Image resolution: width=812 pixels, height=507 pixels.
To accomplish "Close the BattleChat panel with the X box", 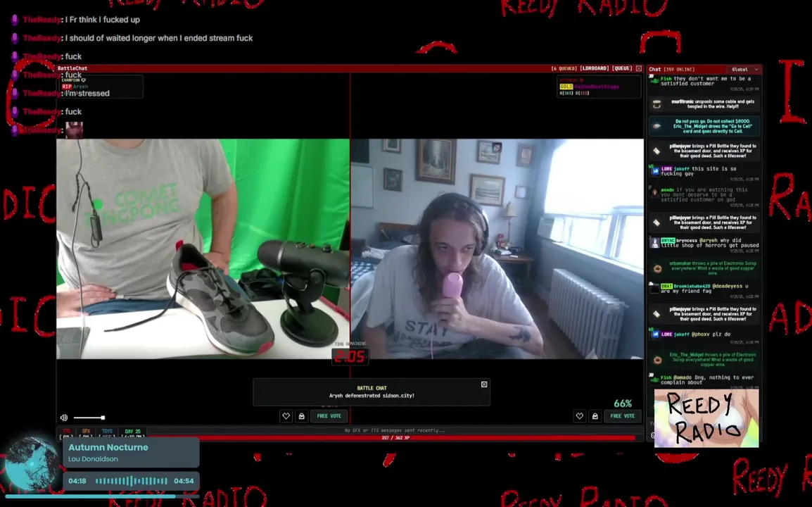I will tap(638, 68).
